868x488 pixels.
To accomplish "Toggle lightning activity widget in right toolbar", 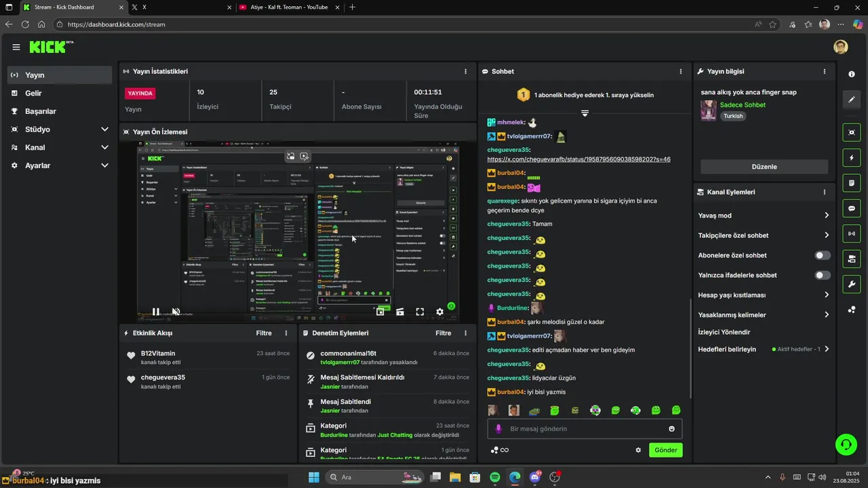I will [x=852, y=158].
